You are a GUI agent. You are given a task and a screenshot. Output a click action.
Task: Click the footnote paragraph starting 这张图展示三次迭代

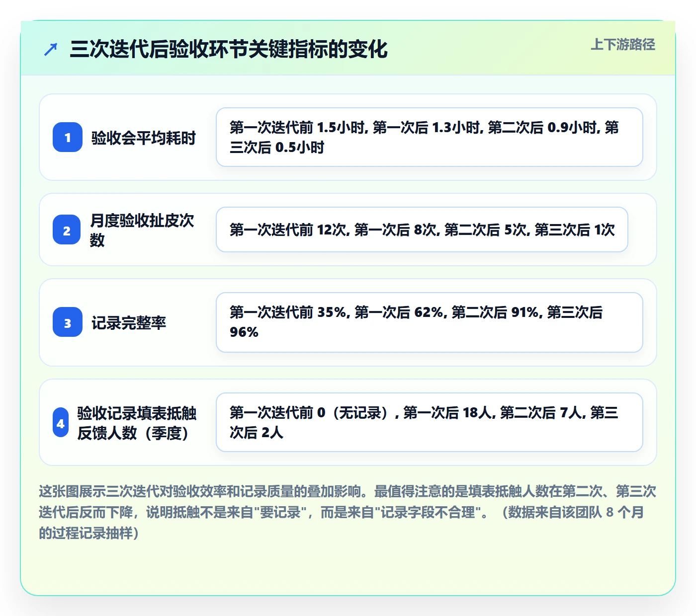(348, 512)
